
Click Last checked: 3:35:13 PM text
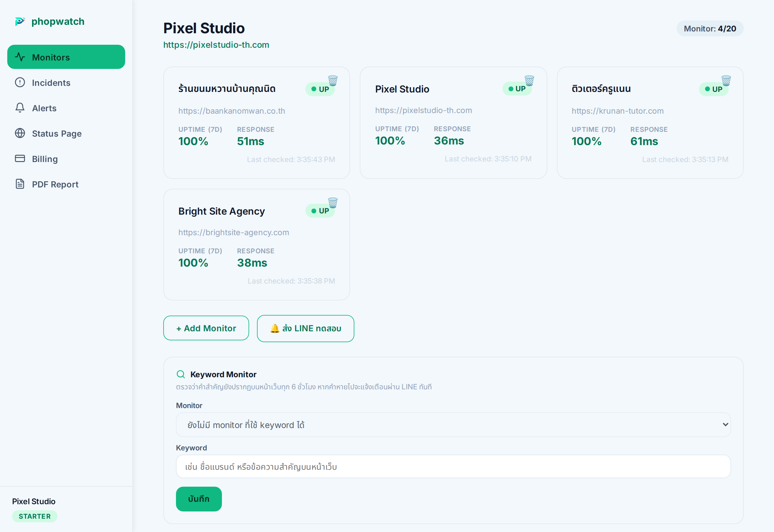click(685, 159)
